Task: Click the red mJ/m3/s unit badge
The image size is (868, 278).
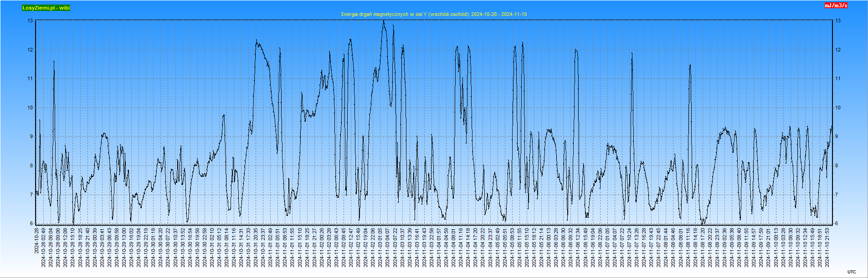Action: click(836, 5)
